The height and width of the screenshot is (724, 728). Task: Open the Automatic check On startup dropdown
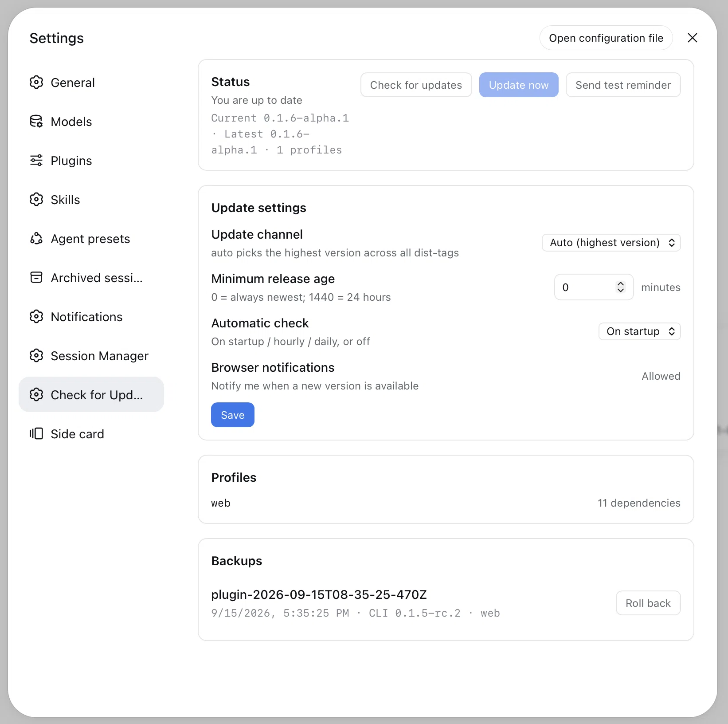(639, 331)
